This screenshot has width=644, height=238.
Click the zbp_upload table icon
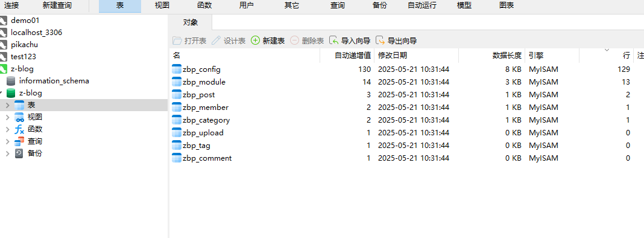pyautogui.click(x=177, y=132)
